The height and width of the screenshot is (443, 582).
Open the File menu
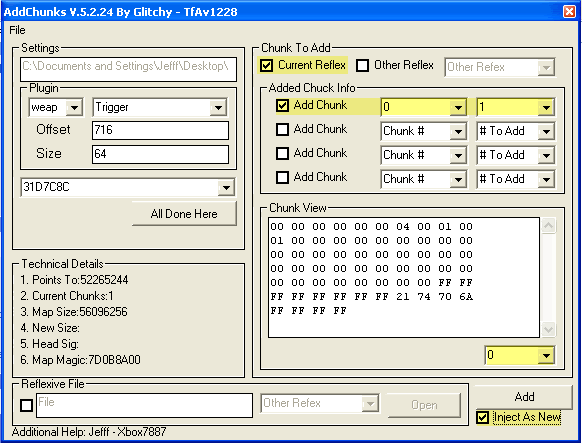(x=17, y=30)
